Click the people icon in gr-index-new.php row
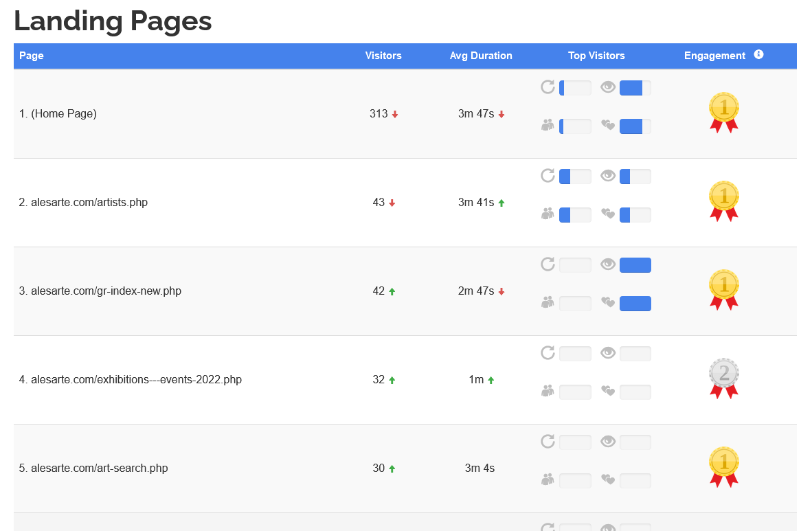Viewport: 812px width, 531px height. click(548, 302)
